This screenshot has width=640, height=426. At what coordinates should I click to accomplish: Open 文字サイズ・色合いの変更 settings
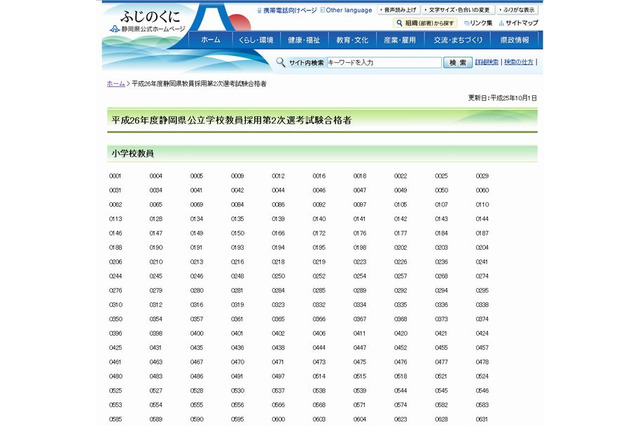point(459,10)
